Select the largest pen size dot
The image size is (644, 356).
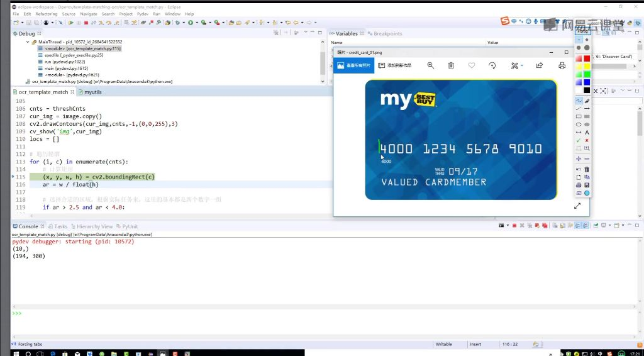click(587, 48)
